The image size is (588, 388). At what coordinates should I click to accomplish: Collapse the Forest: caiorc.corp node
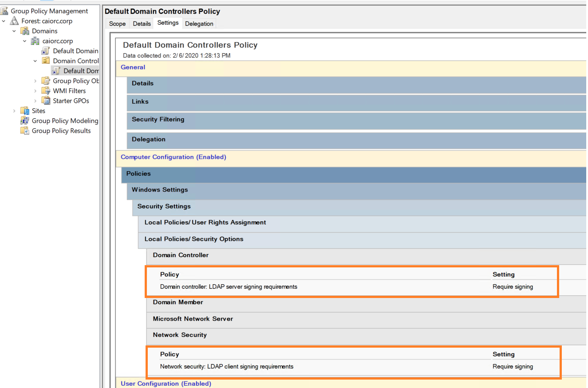tap(4, 21)
